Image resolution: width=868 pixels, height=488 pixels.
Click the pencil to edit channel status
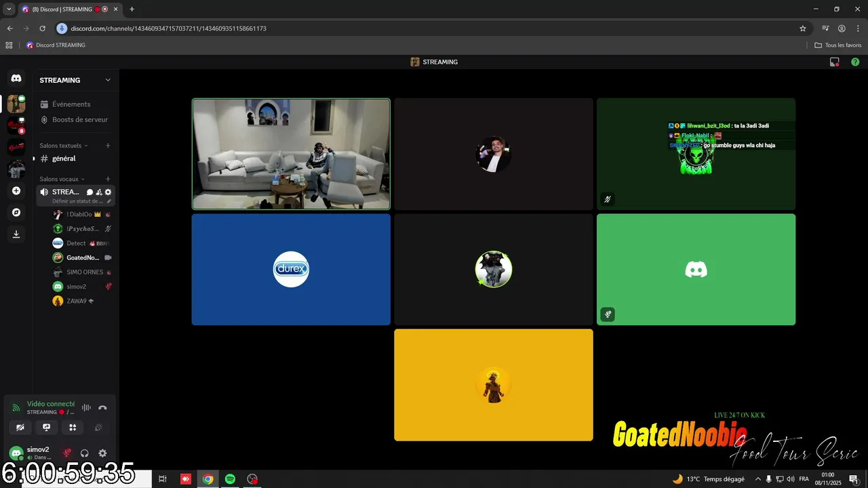coord(108,201)
